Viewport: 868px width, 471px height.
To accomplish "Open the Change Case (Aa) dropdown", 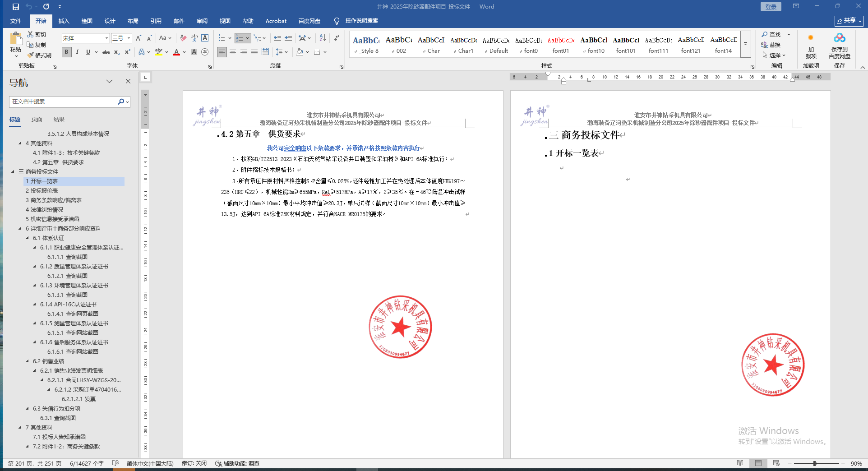I will point(165,38).
